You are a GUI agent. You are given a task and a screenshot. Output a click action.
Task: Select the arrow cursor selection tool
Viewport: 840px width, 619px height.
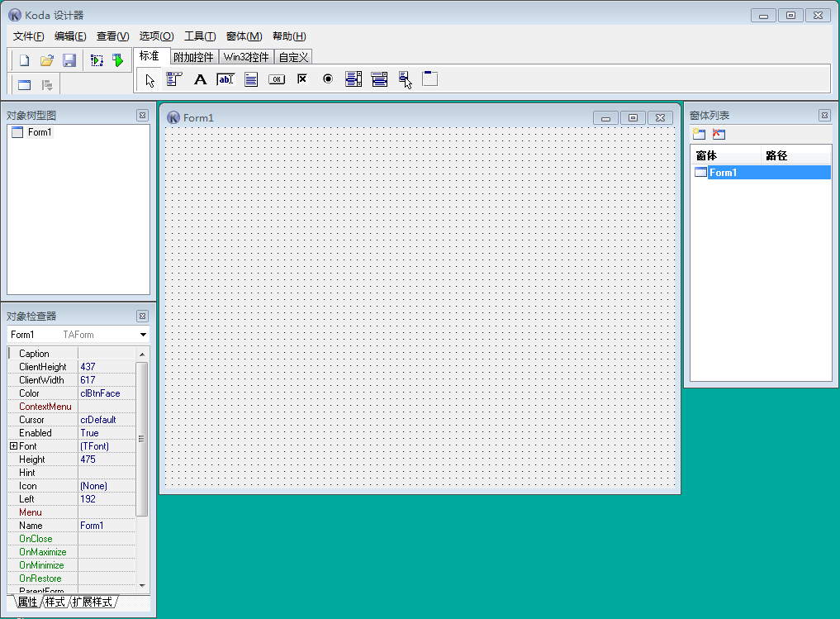149,79
